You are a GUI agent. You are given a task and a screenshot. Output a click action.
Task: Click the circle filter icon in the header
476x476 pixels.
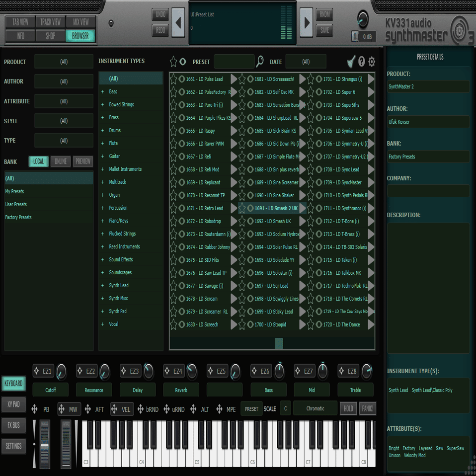tap(183, 62)
